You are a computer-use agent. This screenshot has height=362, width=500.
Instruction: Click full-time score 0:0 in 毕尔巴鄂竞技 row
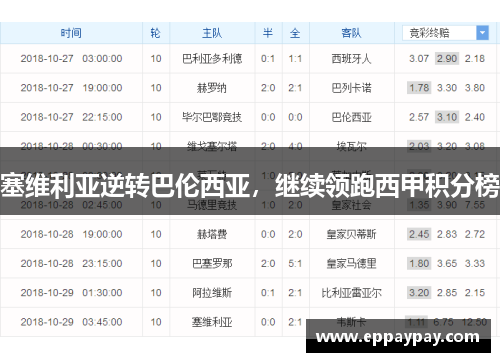[295, 117]
